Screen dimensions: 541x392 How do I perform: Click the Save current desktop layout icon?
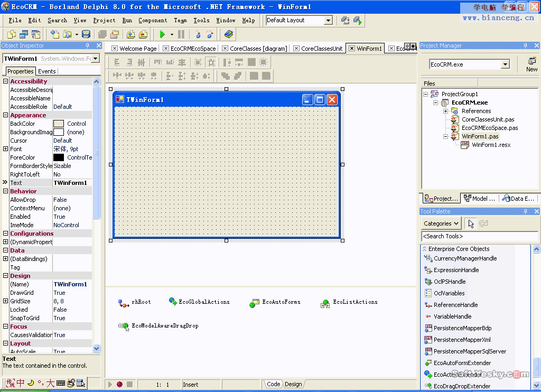345,21
